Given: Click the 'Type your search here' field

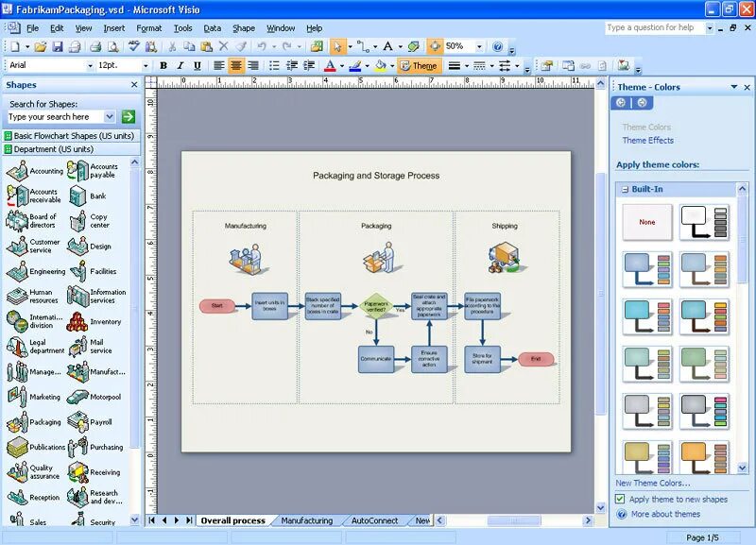Looking at the screenshot, I should click(52, 116).
